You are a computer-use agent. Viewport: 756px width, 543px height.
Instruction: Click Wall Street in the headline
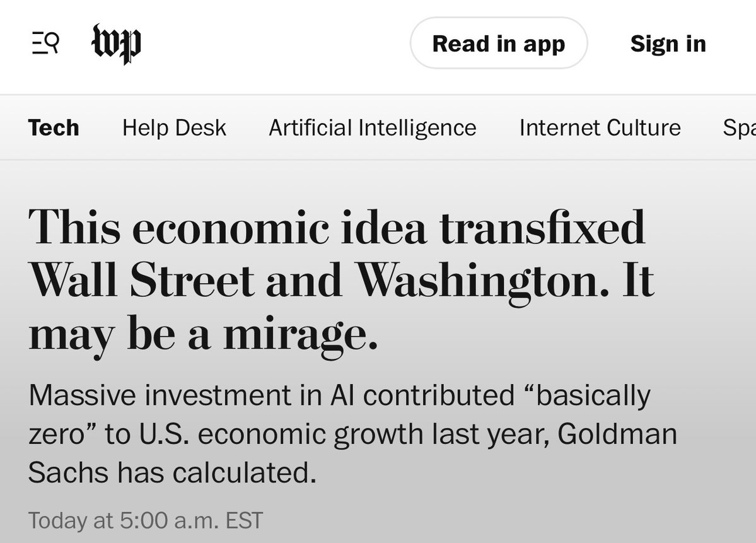[x=142, y=281]
